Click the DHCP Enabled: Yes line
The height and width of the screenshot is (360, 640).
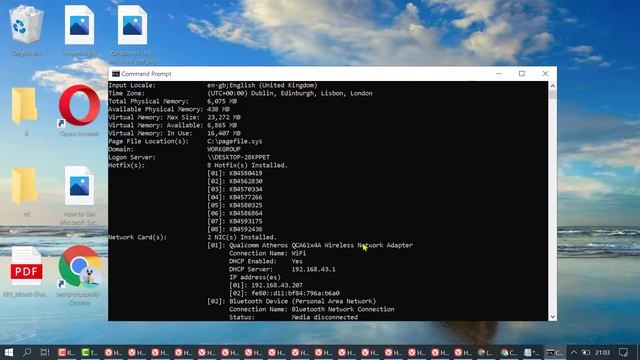point(266,261)
